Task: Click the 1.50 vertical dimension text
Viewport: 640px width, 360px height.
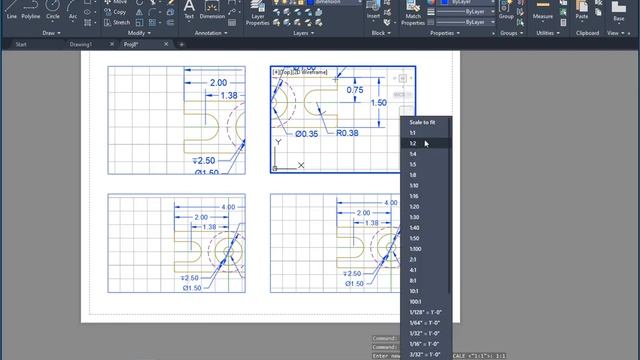Action: click(378, 103)
